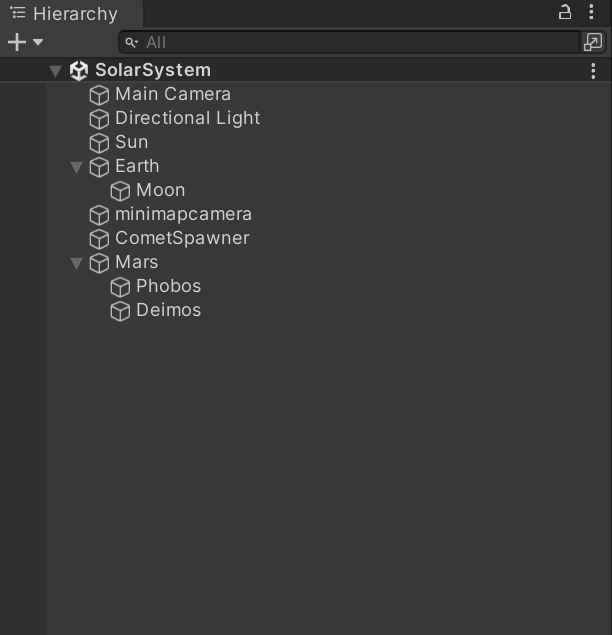Open the Hierarchy panel options menu

[x=592, y=13]
